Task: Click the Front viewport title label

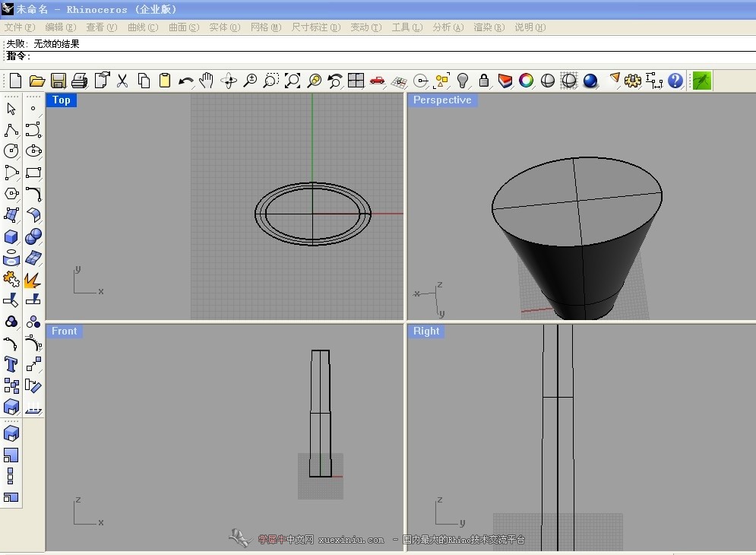Action: 64,331
